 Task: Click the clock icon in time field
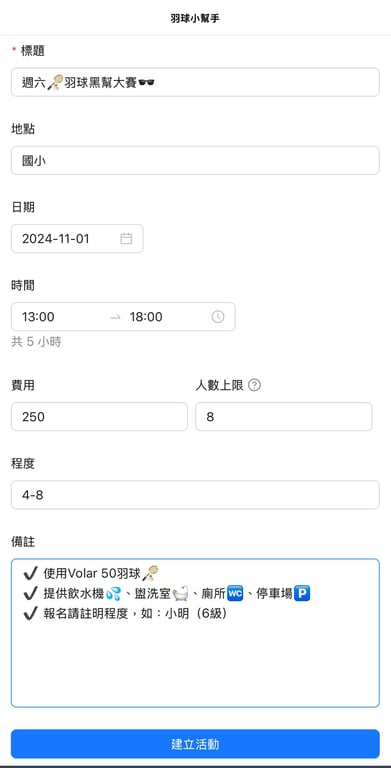[x=218, y=317]
